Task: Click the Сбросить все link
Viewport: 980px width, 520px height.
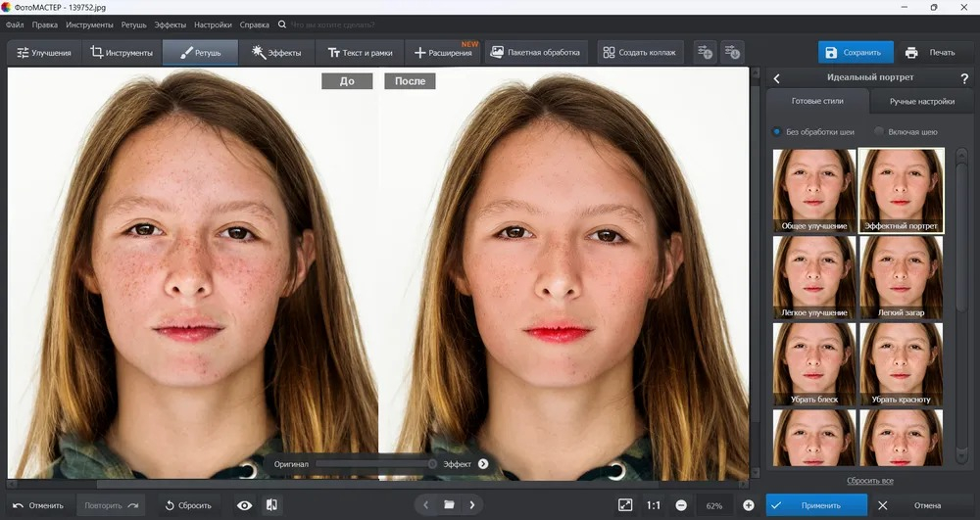Action: 869,481
